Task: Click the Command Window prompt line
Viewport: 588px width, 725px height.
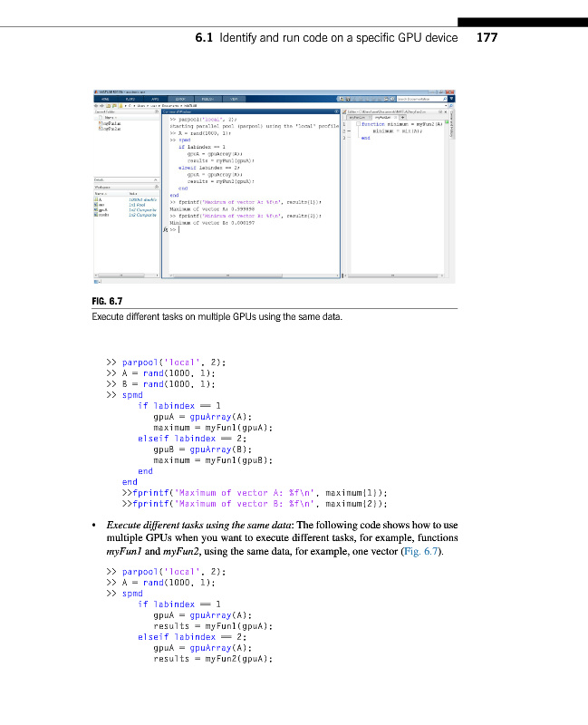Action: click(x=179, y=230)
